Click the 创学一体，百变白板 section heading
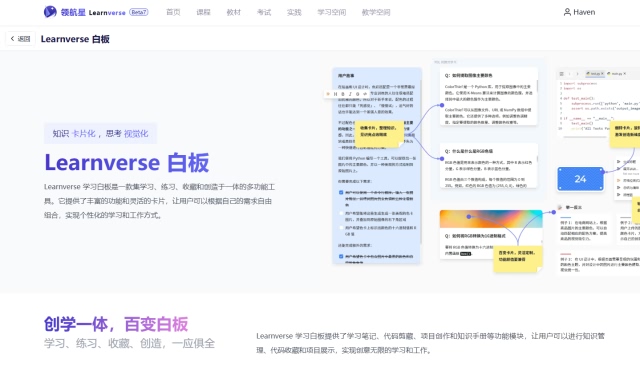The image size is (640, 378). tap(116, 324)
